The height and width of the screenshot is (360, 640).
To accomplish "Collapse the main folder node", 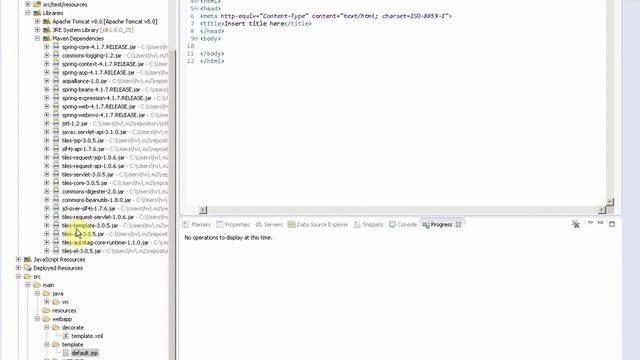I will (x=28, y=285).
